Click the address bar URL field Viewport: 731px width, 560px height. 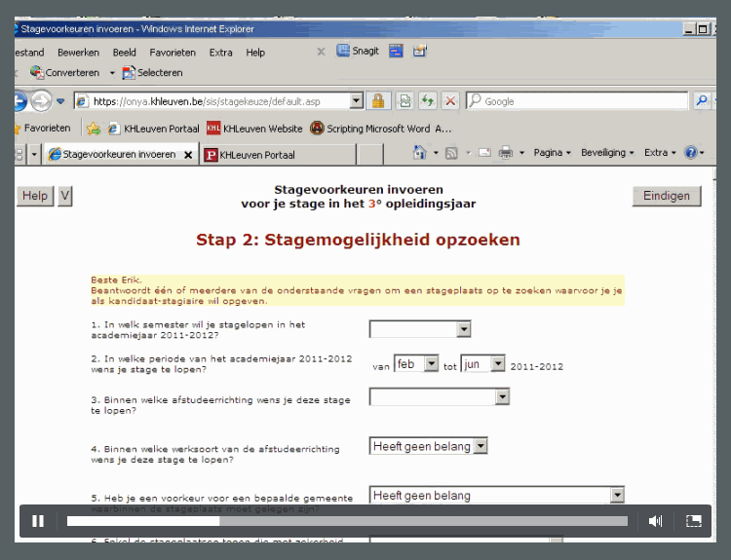(x=212, y=101)
